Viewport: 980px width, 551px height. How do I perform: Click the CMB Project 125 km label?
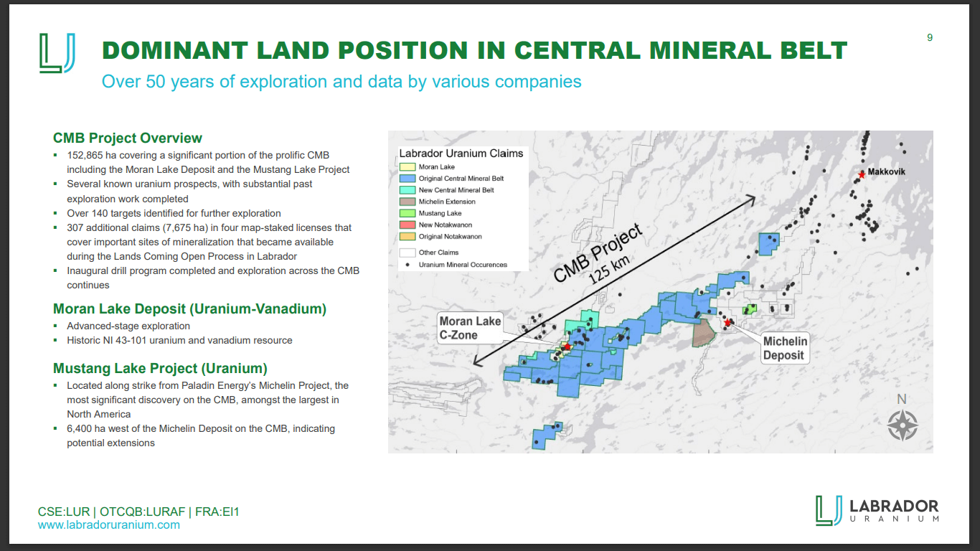coord(600,255)
